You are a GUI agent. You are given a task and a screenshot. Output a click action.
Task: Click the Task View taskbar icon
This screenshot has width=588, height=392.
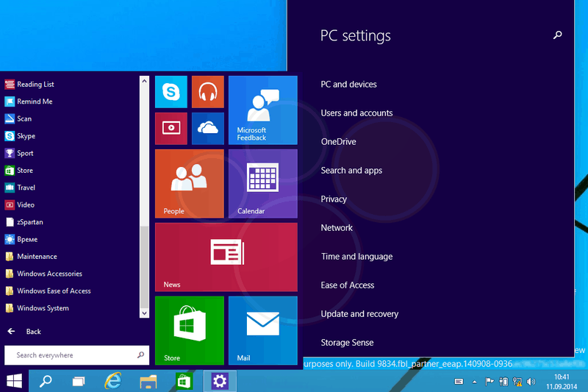tap(79, 381)
